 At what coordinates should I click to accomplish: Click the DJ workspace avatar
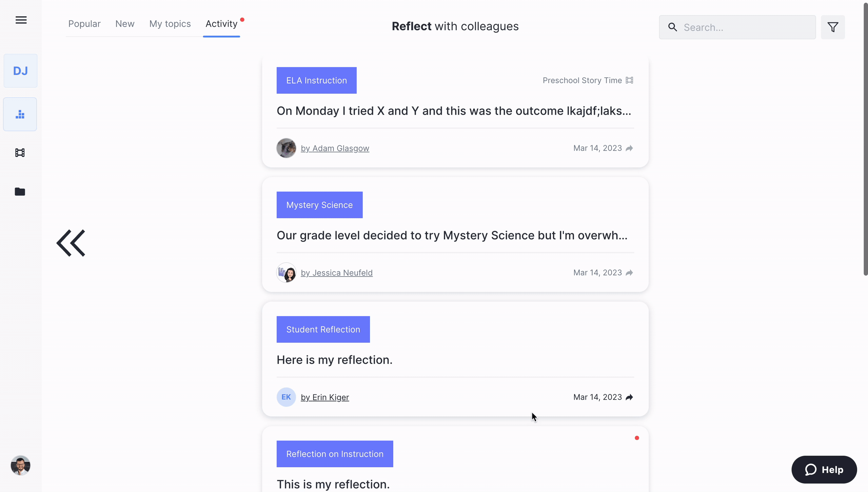tap(20, 71)
